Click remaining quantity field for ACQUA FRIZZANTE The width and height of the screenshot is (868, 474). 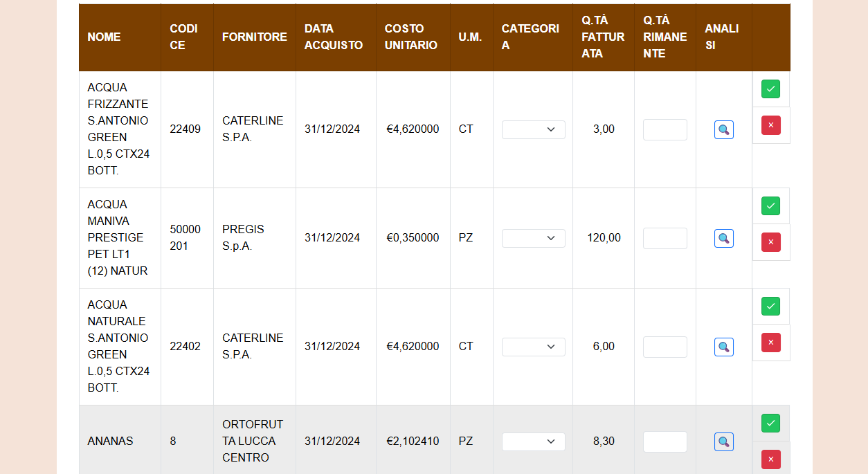[x=664, y=129]
